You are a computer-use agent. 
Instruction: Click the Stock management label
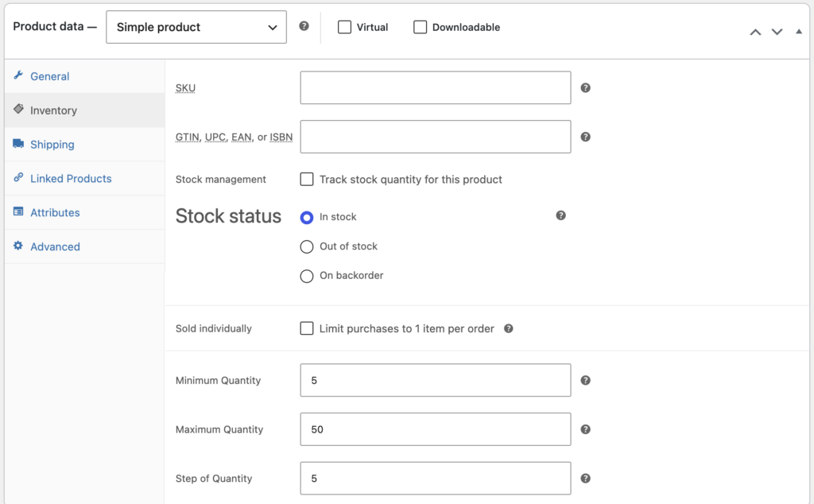click(221, 179)
